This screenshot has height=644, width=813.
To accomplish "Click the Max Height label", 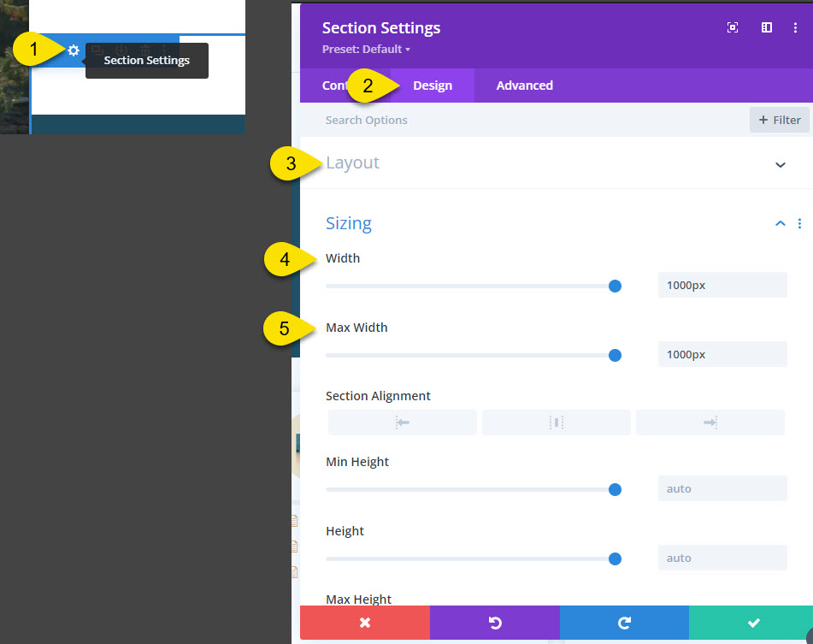I will coord(358,600).
